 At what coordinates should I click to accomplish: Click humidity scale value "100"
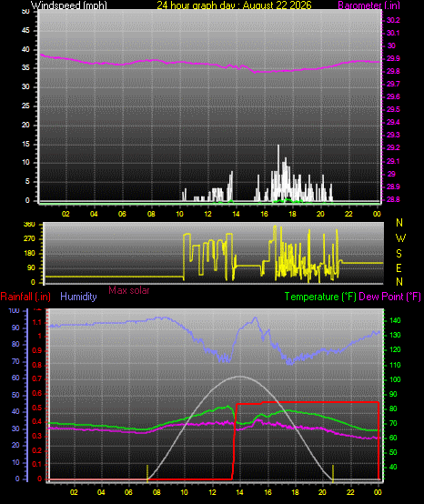coord(15,311)
